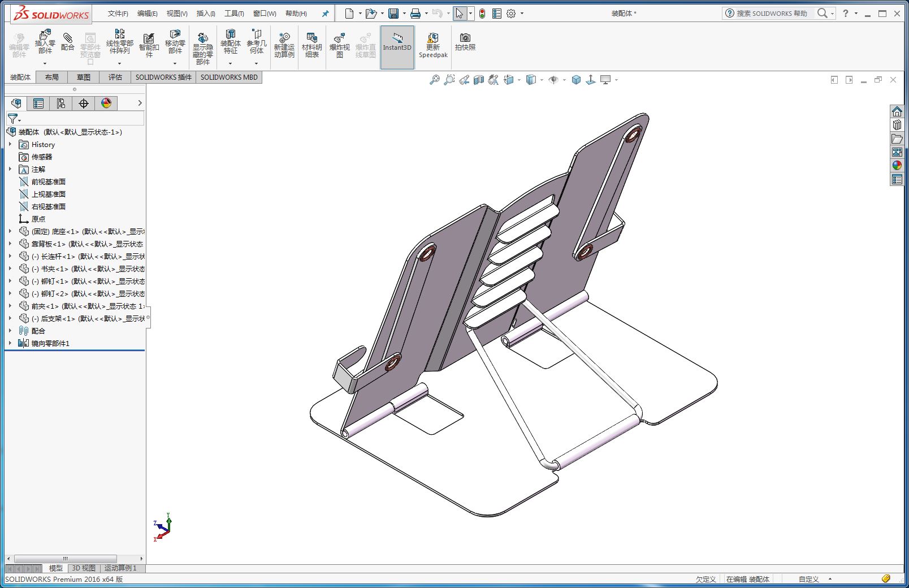
Task: Open Appearances color ball in the task pane
Action: (x=897, y=166)
